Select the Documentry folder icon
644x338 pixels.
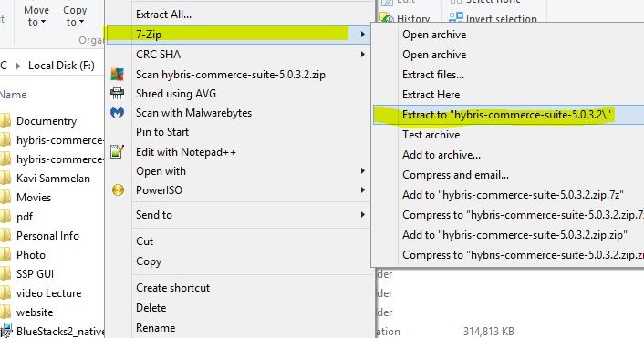5,121
